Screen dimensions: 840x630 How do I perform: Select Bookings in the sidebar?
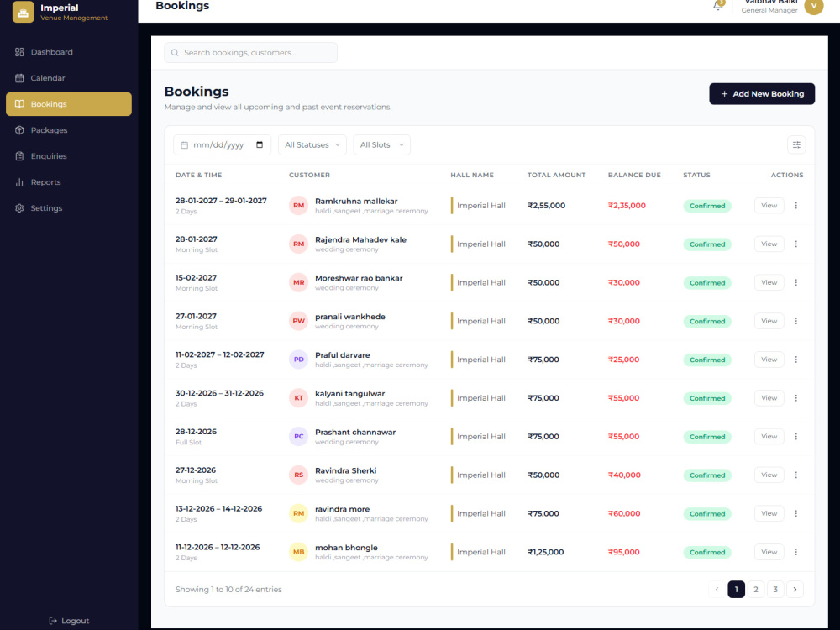69,104
